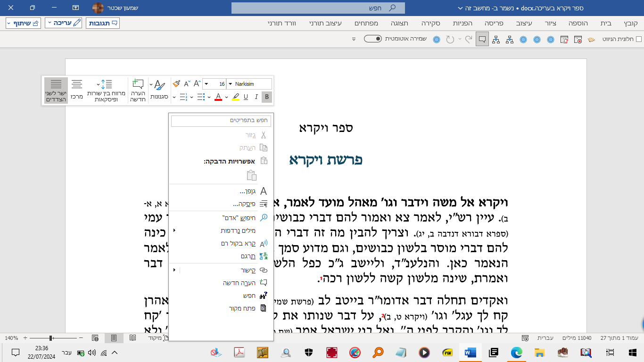Apply red font color
Screen dimensions: 644x362
218,97
